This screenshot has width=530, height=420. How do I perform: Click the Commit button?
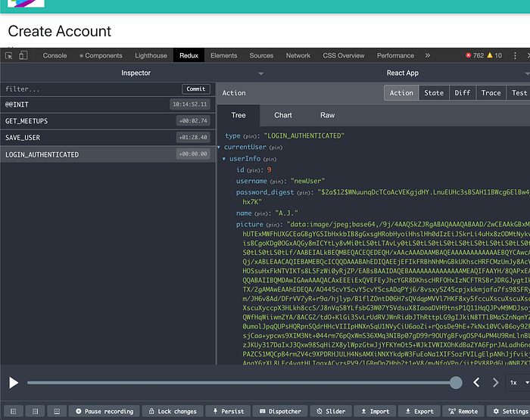pos(196,89)
